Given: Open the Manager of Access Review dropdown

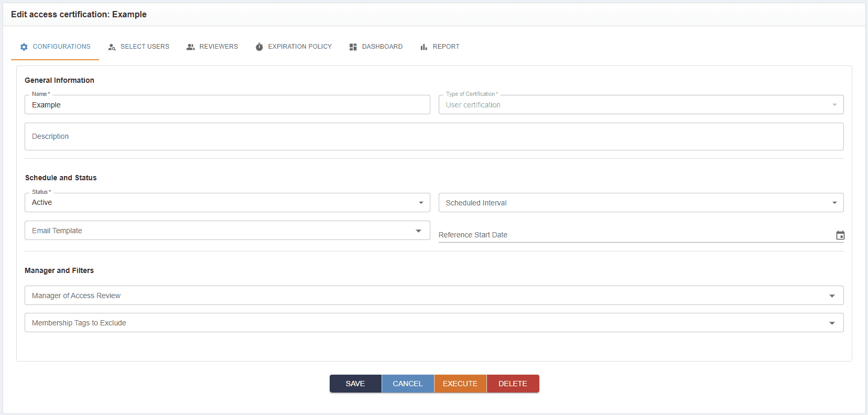Looking at the screenshot, I should (x=831, y=296).
